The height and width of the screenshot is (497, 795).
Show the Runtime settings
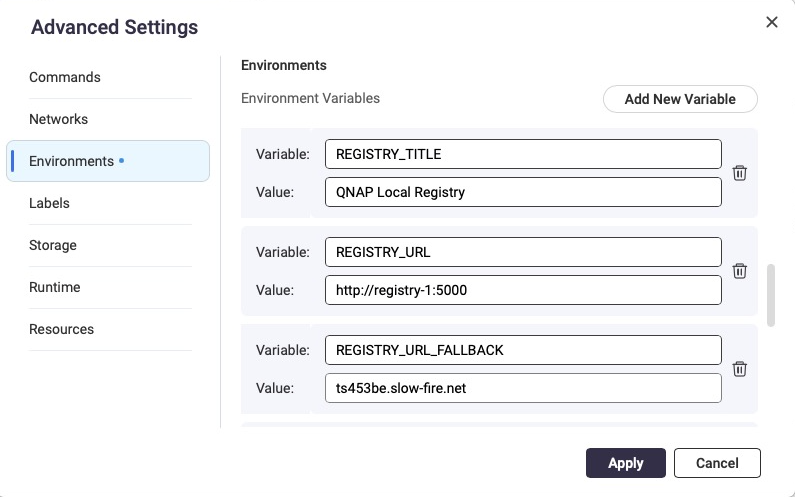tap(55, 287)
